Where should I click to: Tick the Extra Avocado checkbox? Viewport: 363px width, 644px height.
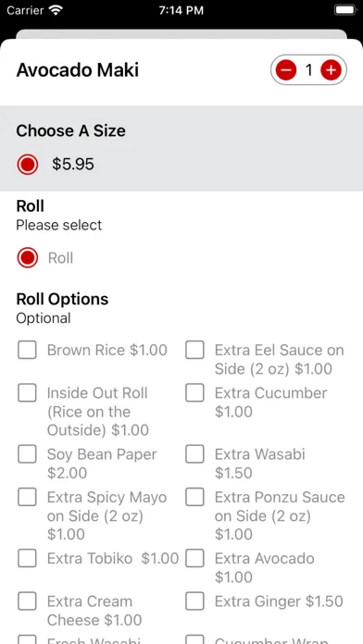click(194, 559)
